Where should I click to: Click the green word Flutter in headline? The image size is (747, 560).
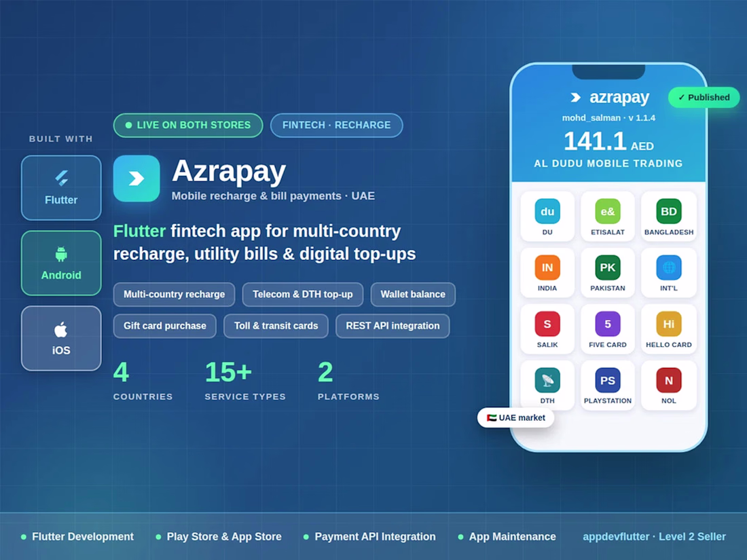(x=139, y=231)
